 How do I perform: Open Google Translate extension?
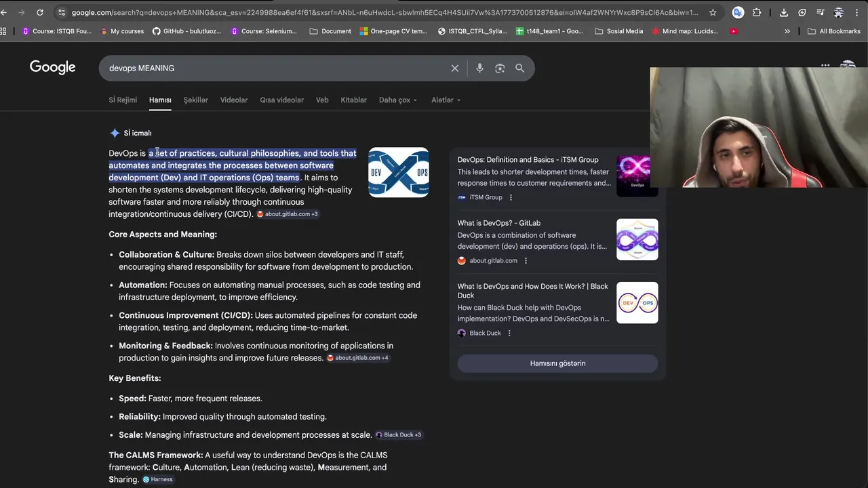coord(738,12)
